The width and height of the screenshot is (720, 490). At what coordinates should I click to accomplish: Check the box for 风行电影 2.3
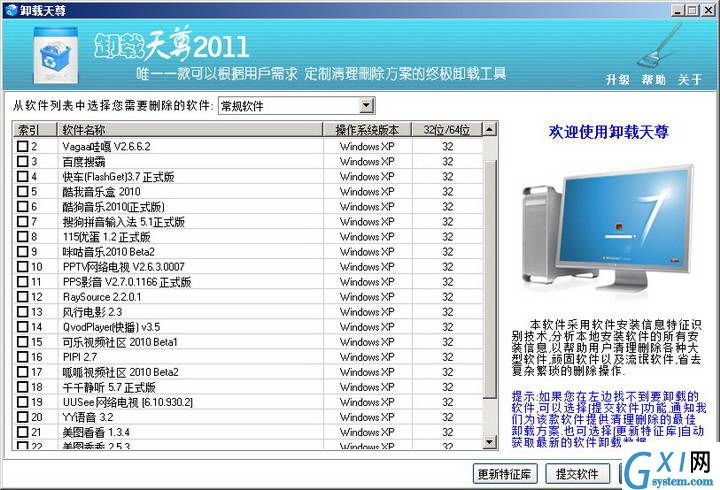pyautogui.click(x=22, y=312)
